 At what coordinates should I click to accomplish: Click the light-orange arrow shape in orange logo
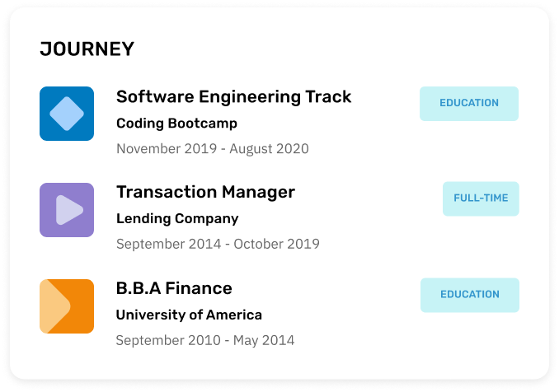click(x=54, y=306)
